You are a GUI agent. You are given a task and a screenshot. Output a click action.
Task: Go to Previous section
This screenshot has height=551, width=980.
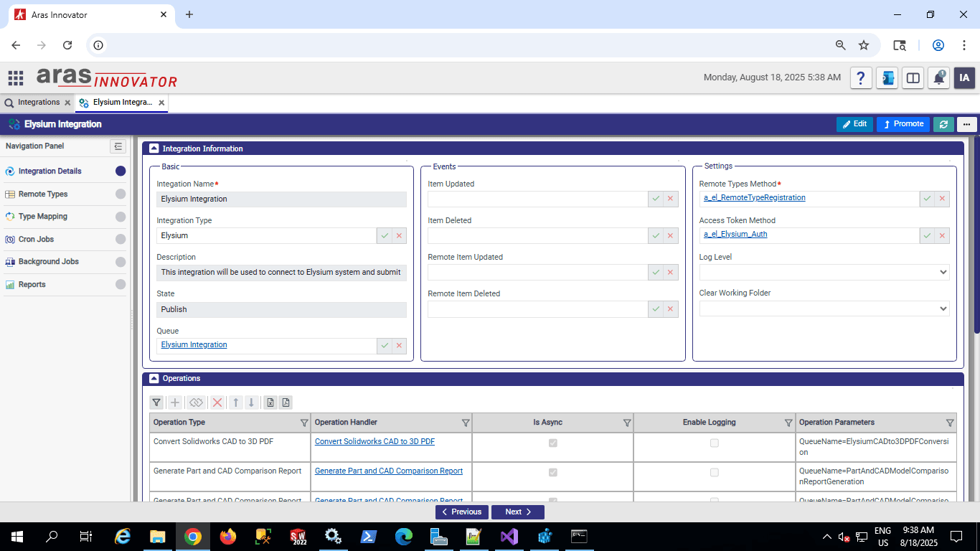click(462, 512)
